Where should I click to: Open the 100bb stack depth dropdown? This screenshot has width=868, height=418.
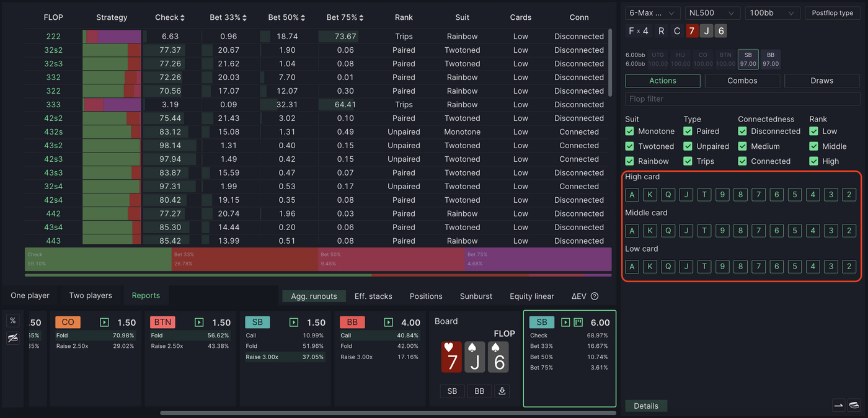pyautogui.click(x=772, y=13)
